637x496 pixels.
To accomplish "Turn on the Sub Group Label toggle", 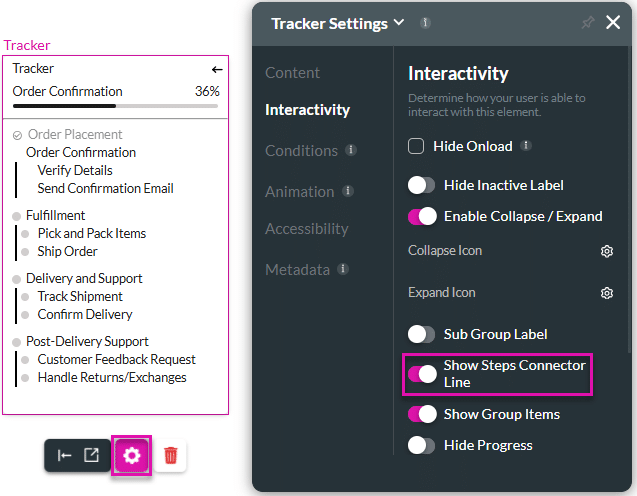I will (422, 334).
